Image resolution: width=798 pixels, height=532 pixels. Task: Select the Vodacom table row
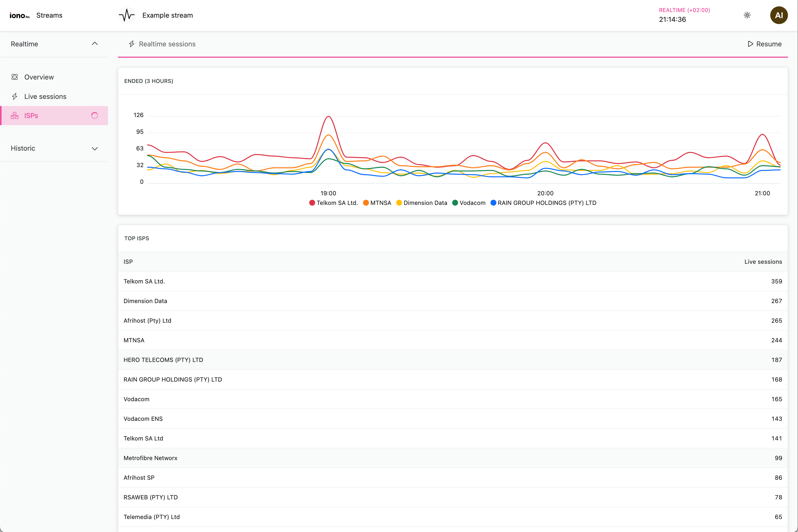[453, 399]
